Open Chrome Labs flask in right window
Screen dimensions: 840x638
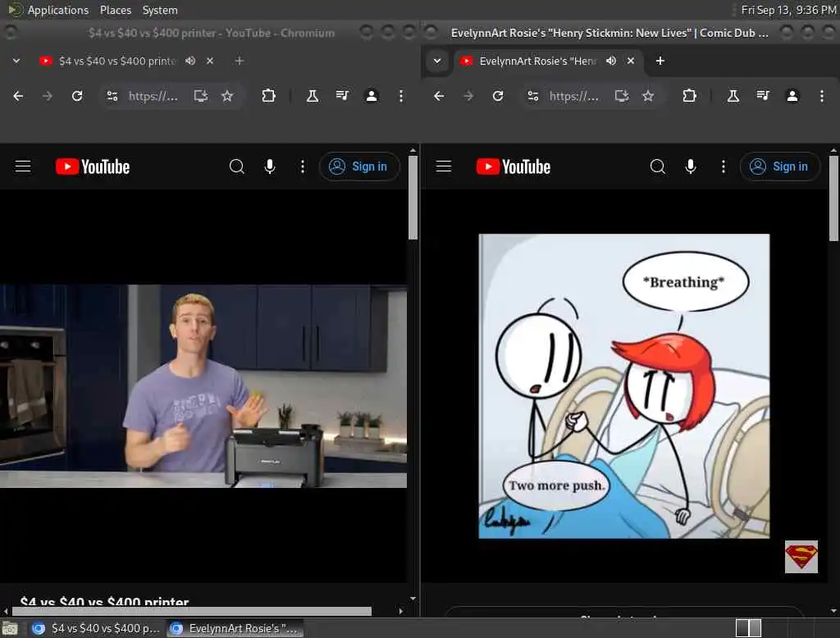[733, 96]
